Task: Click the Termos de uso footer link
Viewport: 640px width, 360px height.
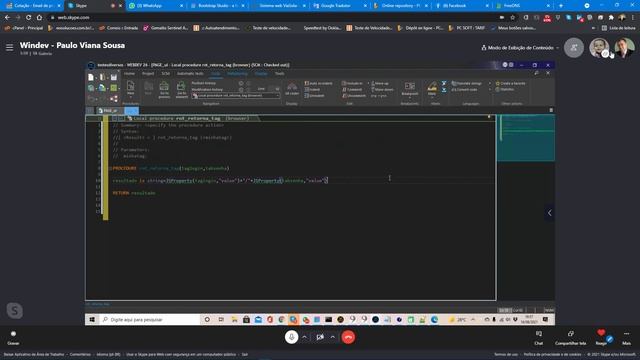Action: 506,354
